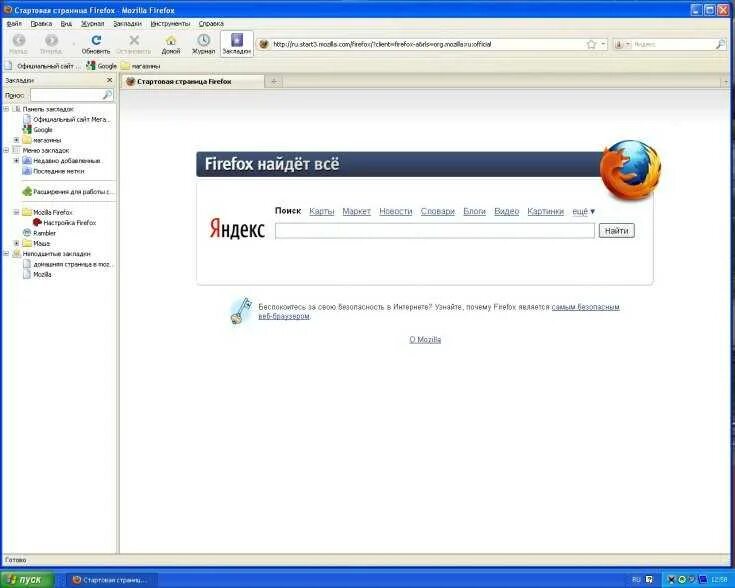Open 'Расширения для работы' sidebar bookmark
Viewport: 735px width, 588px height.
[x=68, y=192]
